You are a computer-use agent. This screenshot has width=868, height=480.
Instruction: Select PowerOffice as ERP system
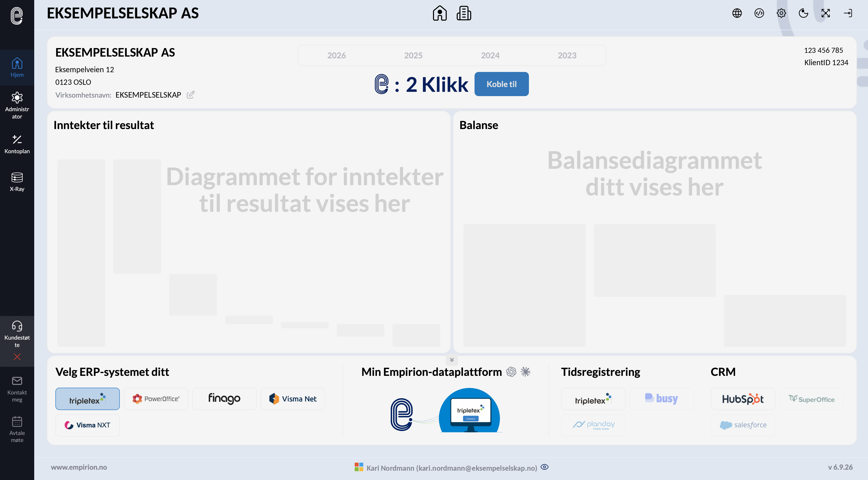point(156,398)
